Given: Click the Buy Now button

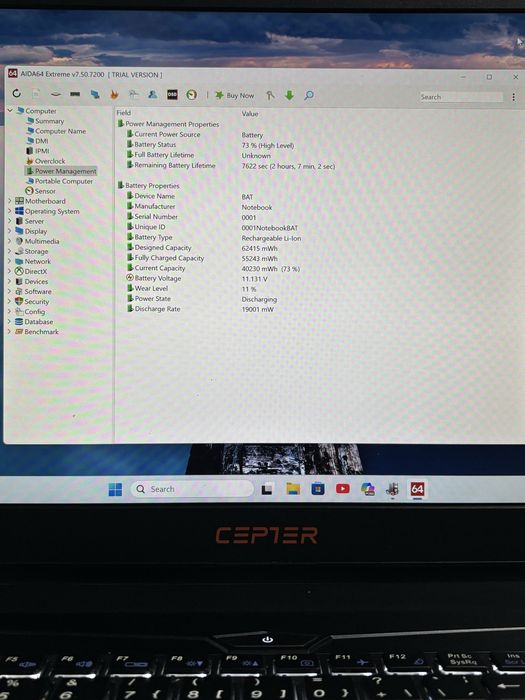Looking at the screenshot, I should (235, 95).
